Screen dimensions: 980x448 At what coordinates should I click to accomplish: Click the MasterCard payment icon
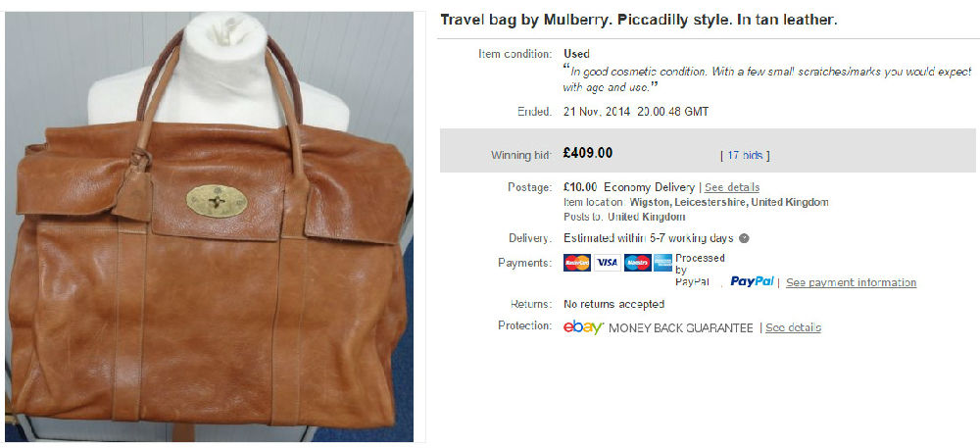pos(577,263)
